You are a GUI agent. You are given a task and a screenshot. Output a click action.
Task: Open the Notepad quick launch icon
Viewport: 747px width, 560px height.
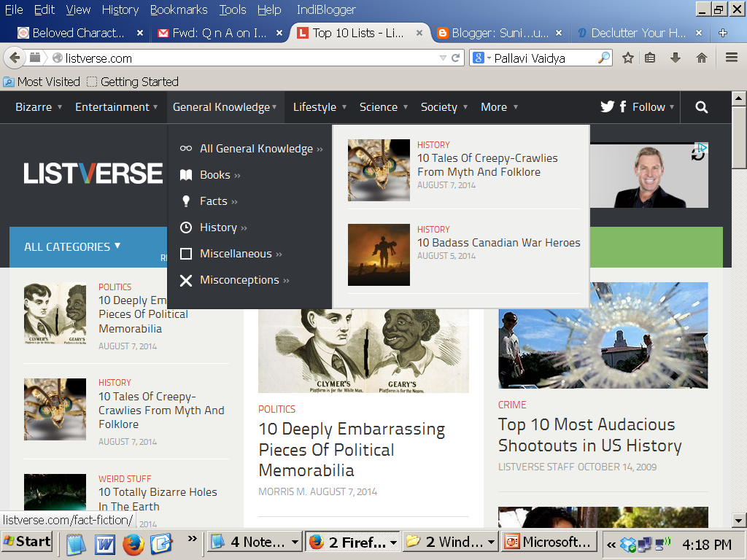coord(76,544)
